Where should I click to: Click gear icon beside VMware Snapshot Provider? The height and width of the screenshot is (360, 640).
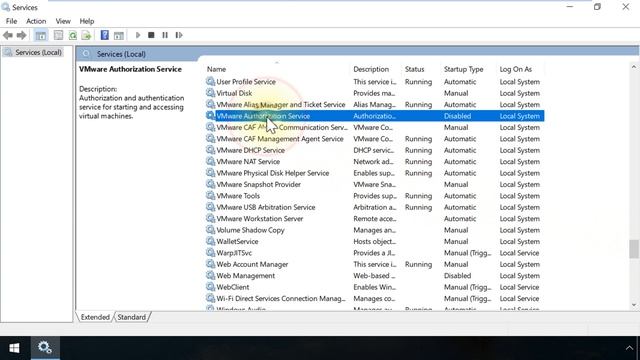click(210, 184)
